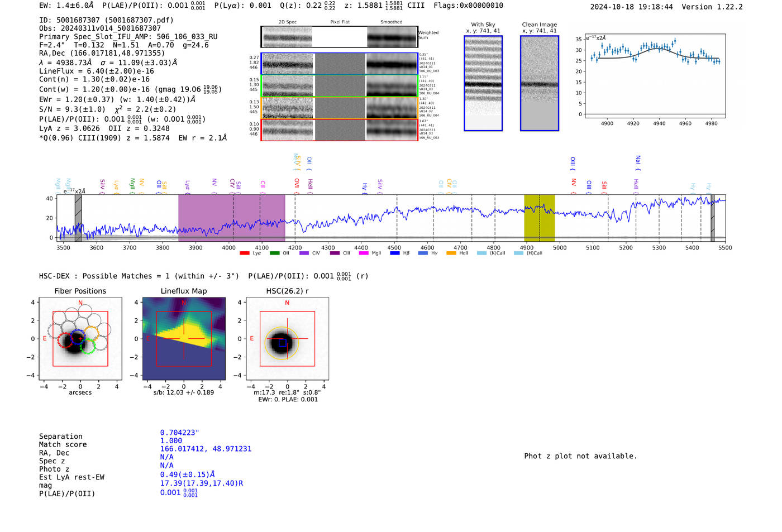
Task: Select the 2024-10-18 19:18:44 timestamp
Action: [x=632, y=7]
